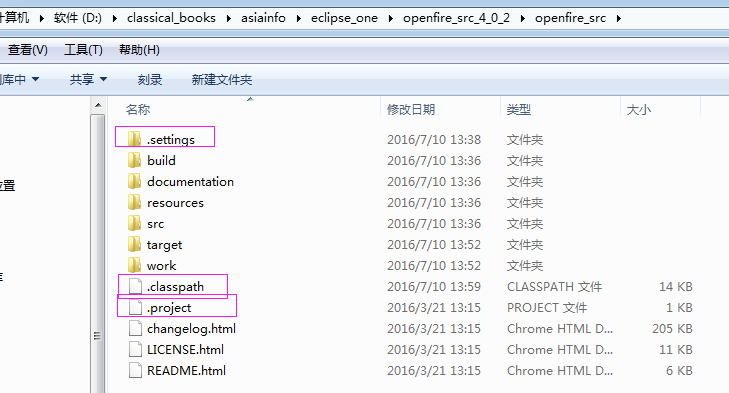729x393 pixels.
Task: Expand breadcrumb arrow after eclipse_one
Action: tap(391, 19)
